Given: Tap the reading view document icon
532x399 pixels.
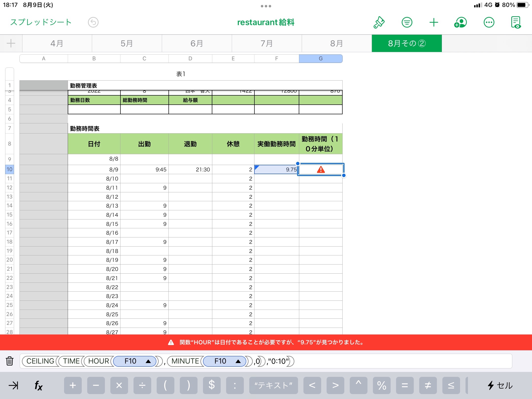Looking at the screenshot, I should (x=516, y=22).
